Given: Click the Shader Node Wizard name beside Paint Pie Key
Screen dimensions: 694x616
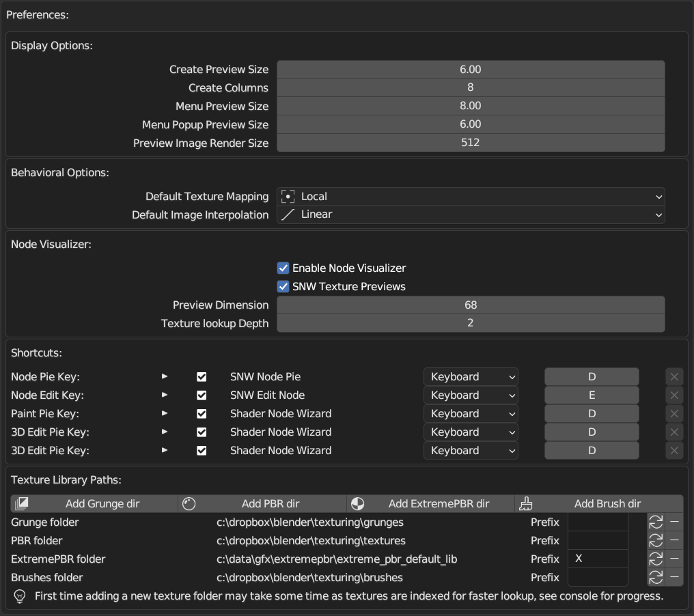Looking at the screenshot, I should 281,414.
